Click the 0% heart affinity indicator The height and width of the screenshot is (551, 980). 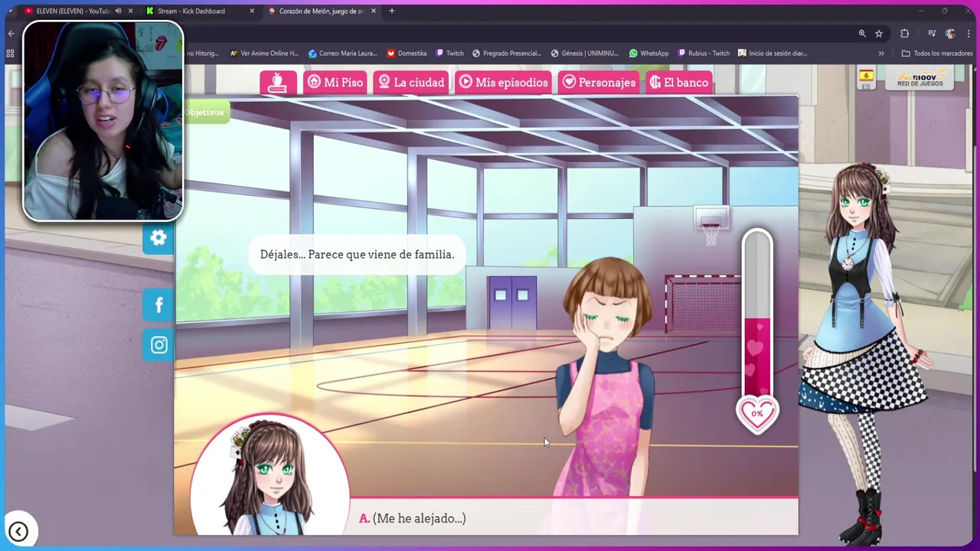(x=757, y=414)
